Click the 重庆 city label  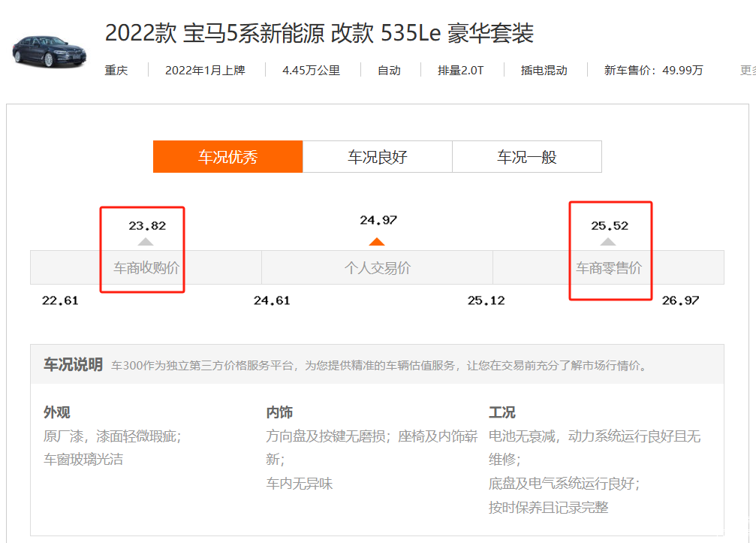tap(116, 70)
